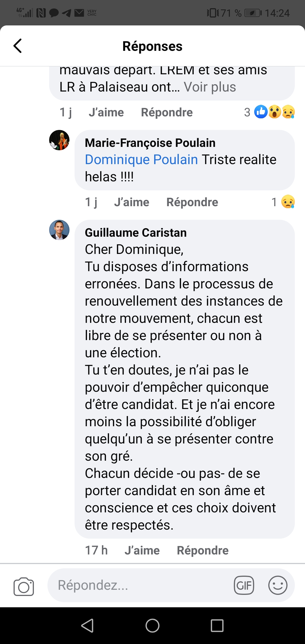Open the GIF picker

click(x=244, y=585)
